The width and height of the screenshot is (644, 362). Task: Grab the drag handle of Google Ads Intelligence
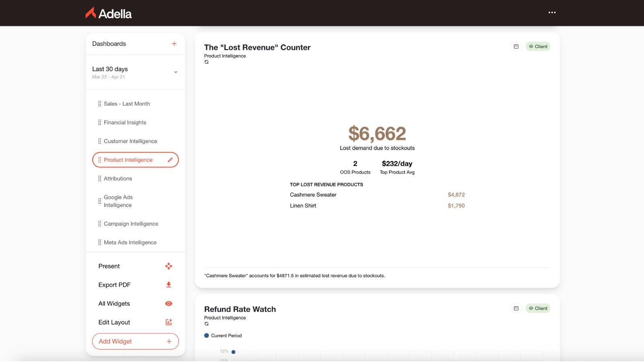click(99, 201)
